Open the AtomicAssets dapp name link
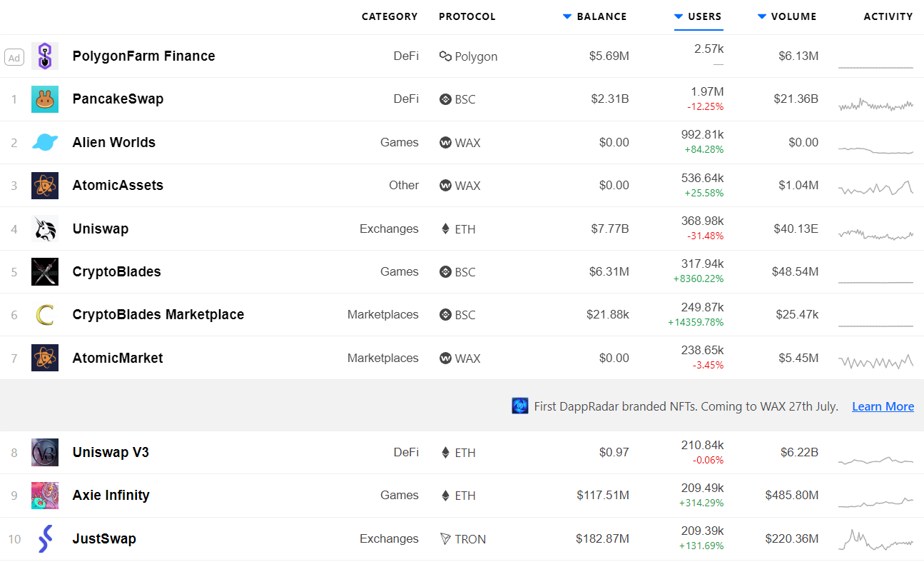The height and width of the screenshot is (562, 924). click(x=118, y=185)
